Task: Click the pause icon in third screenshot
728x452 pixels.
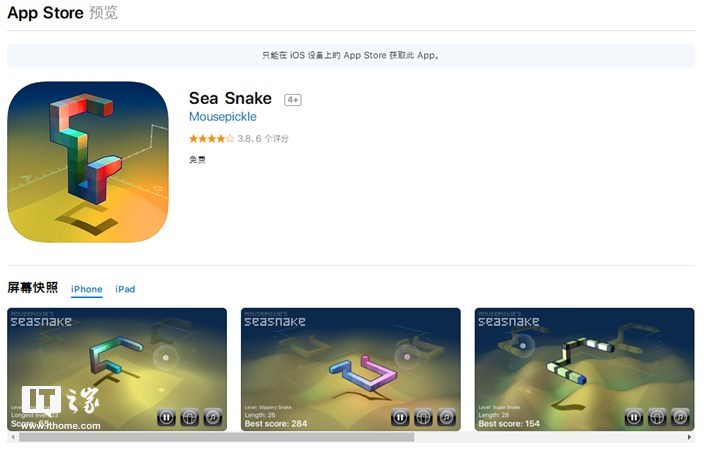Action: 633,417
